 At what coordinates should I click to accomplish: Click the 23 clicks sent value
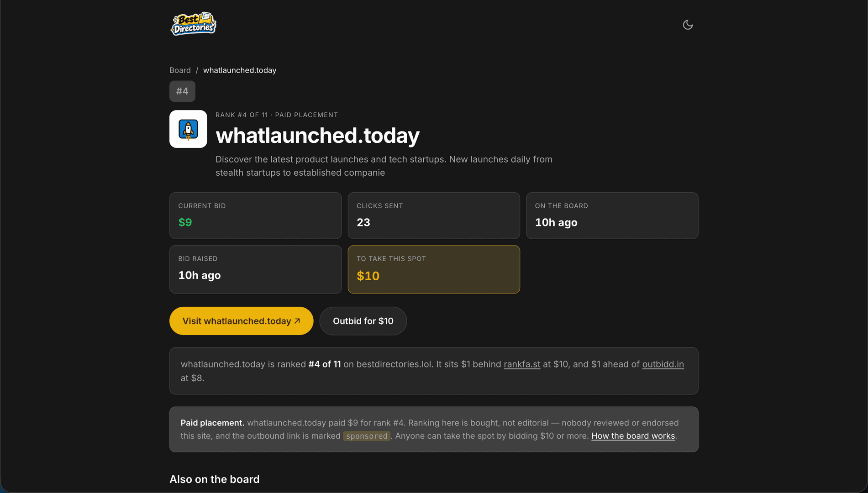coord(363,222)
